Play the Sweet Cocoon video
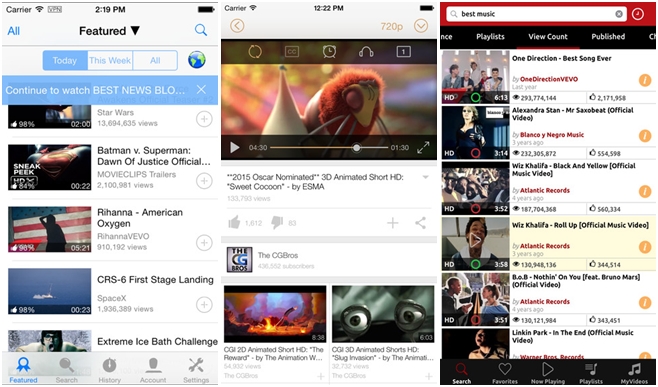This screenshot has height=387, width=658. click(235, 147)
